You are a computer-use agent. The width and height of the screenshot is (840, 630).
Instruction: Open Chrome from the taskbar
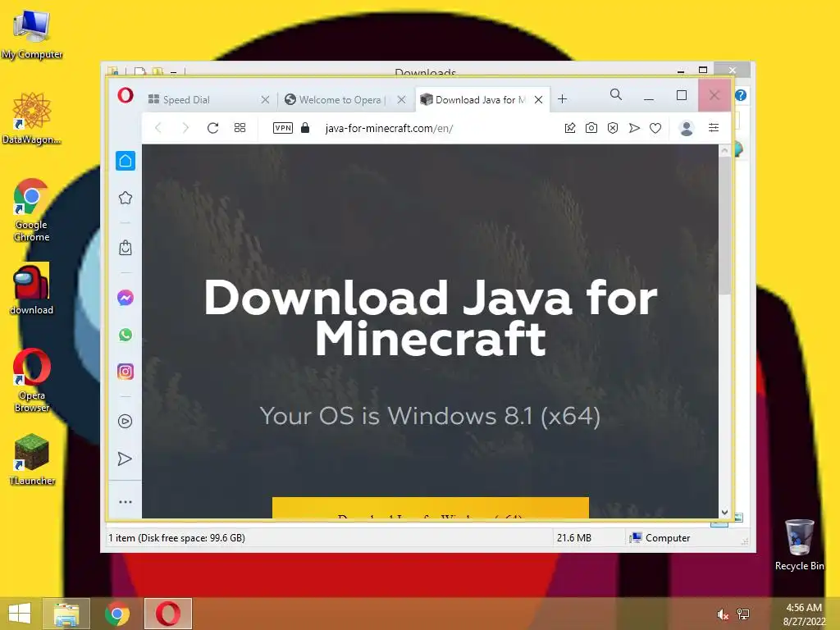[x=116, y=614]
